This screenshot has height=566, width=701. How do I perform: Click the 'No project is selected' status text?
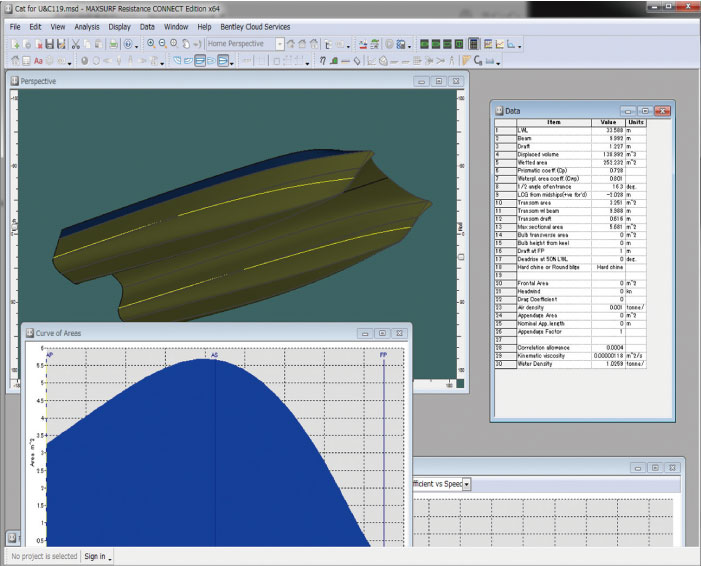pyautogui.click(x=44, y=556)
